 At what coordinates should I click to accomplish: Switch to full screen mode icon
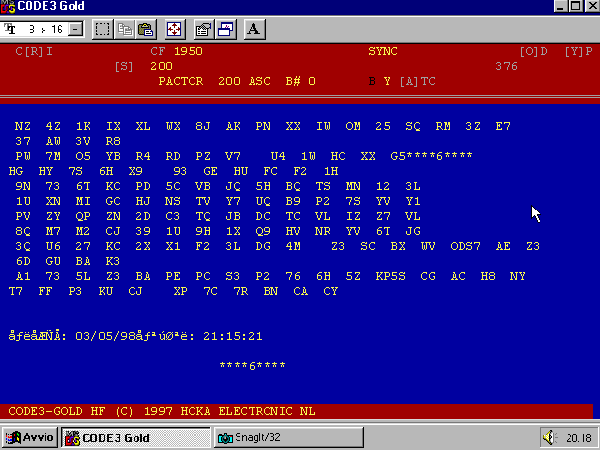tap(174, 29)
